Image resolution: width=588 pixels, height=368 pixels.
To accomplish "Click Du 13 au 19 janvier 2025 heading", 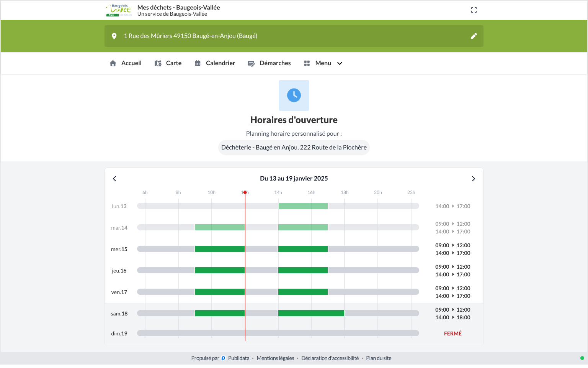I will click(294, 179).
